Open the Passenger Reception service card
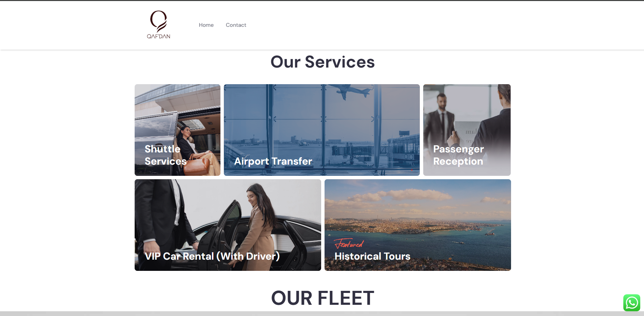This screenshot has height=316, width=644. point(467,130)
